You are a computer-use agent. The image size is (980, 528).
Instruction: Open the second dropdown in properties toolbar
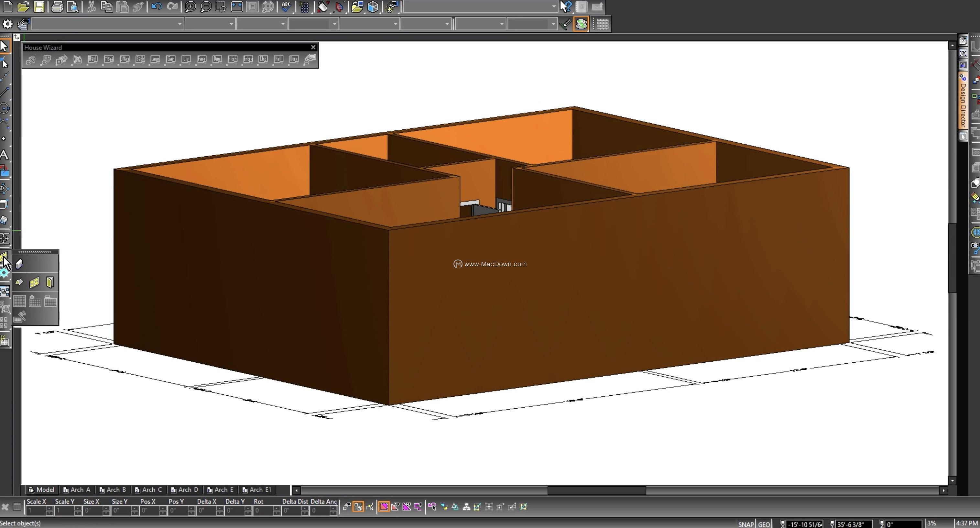pyautogui.click(x=231, y=24)
